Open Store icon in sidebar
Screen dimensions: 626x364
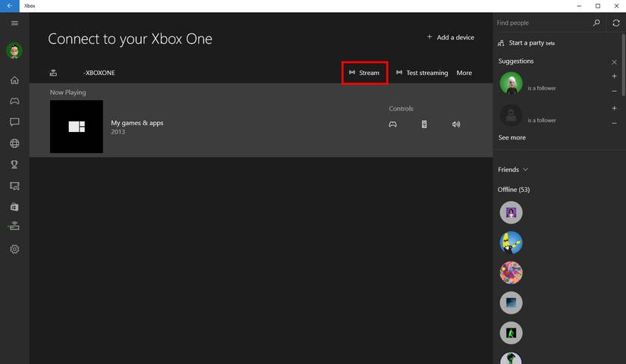(14, 207)
